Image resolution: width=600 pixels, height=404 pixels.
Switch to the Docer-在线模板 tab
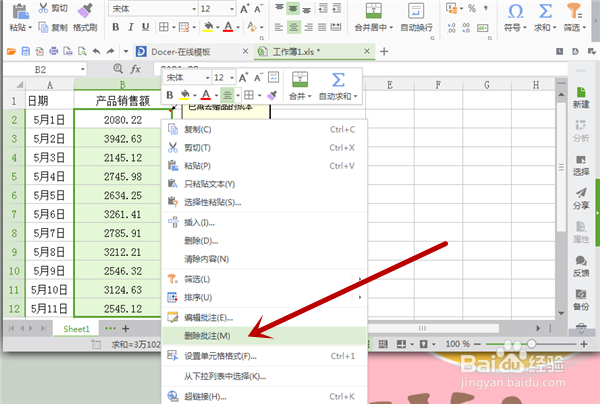180,52
